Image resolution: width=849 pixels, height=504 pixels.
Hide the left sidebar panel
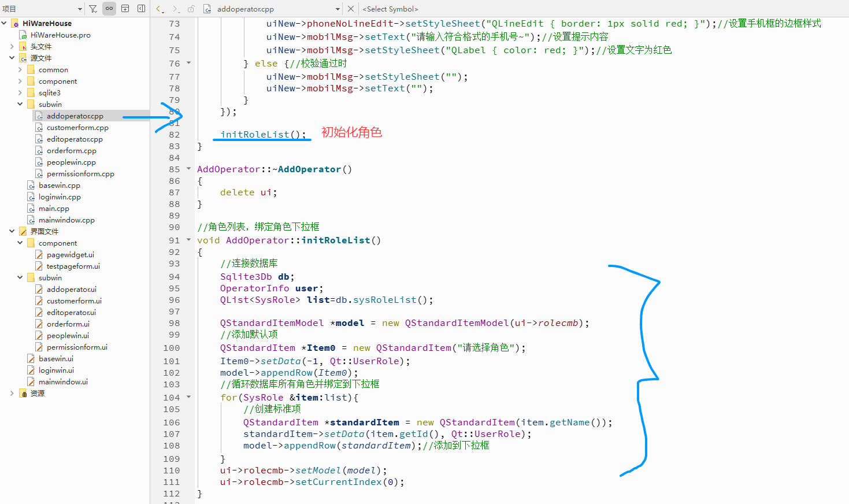point(141,9)
